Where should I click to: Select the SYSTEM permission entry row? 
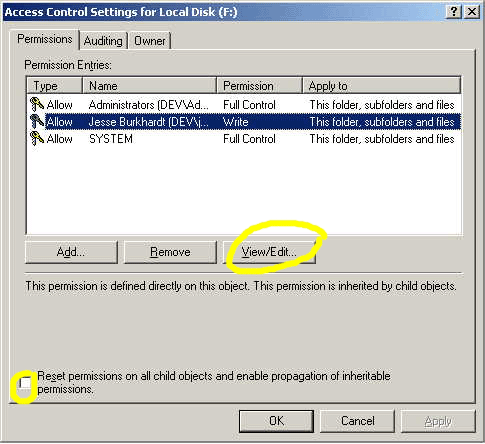(x=244, y=139)
